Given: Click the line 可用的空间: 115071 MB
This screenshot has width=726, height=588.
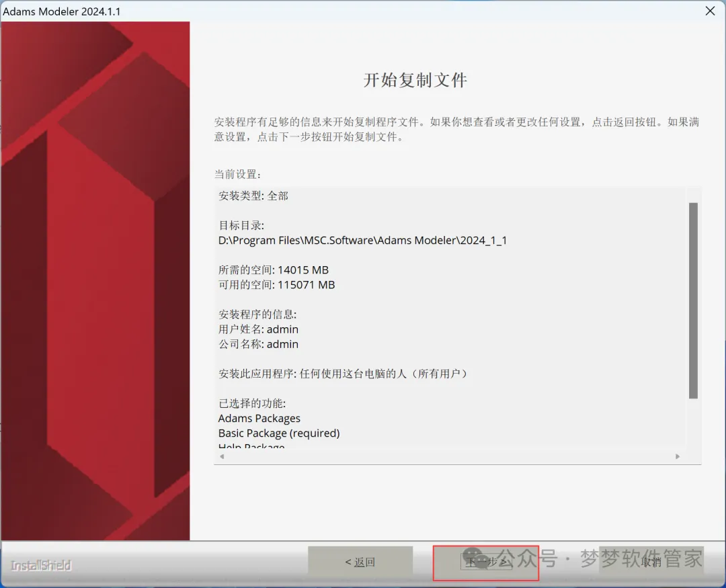Looking at the screenshot, I should (x=276, y=285).
